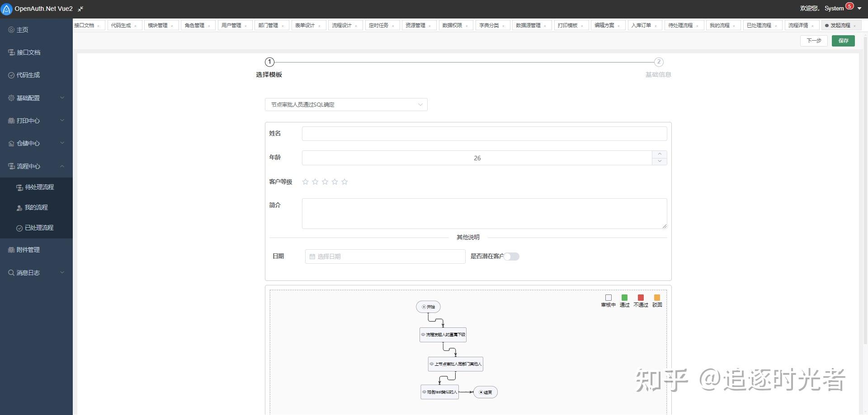Click the green 通过 legend color swatch
The width and height of the screenshot is (868, 415).
click(x=624, y=297)
